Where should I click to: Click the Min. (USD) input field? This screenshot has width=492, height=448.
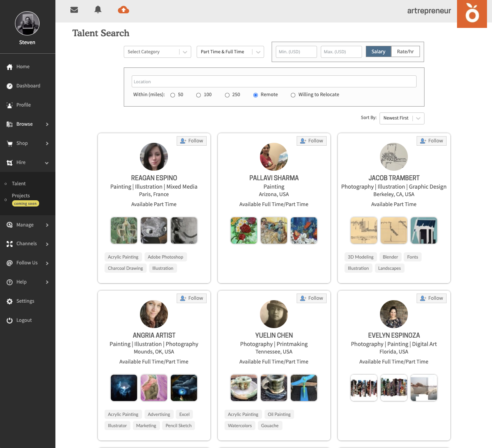pos(296,52)
